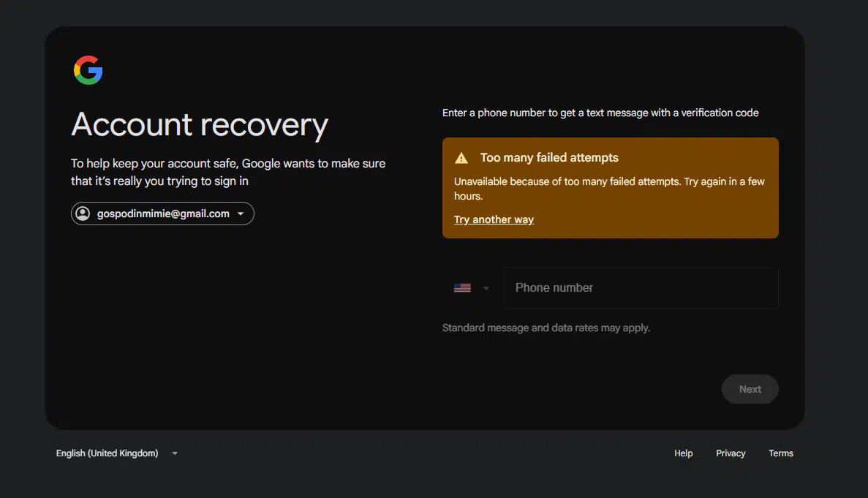Click the Try another way link

point(494,219)
